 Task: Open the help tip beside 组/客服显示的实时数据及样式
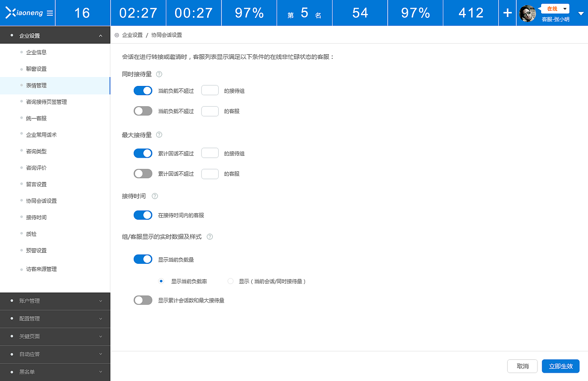[209, 237]
